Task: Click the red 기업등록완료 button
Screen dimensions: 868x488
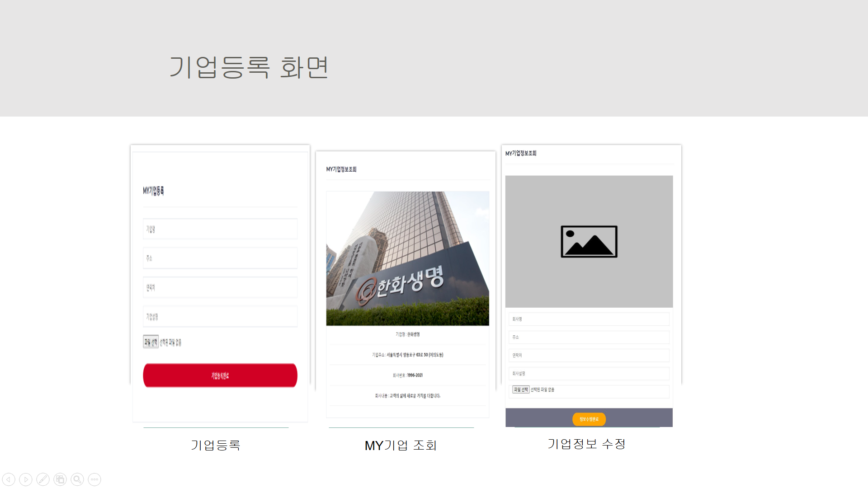Action: 220,375
